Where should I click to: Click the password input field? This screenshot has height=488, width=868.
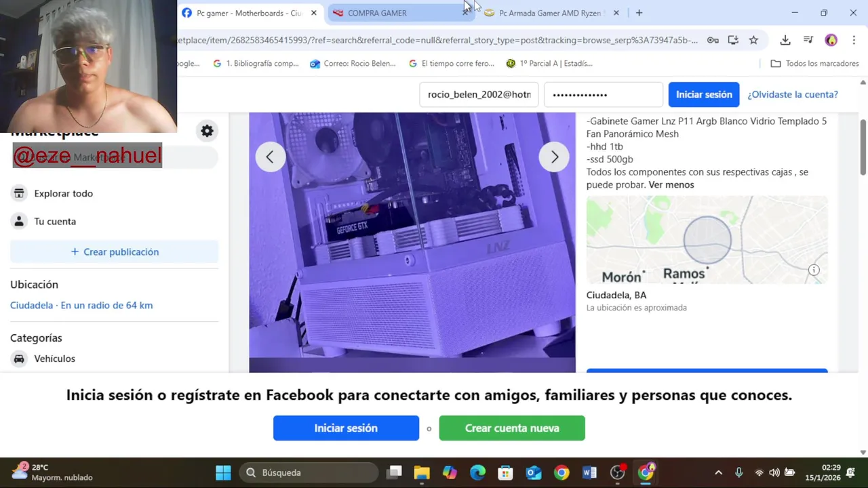(603, 94)
